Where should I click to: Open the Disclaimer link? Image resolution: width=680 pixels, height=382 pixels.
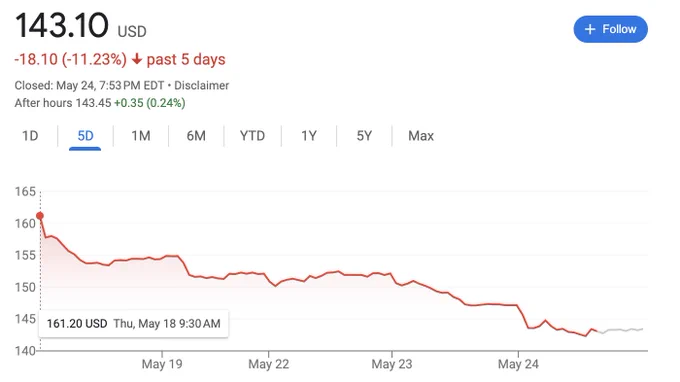coord(201,85)
